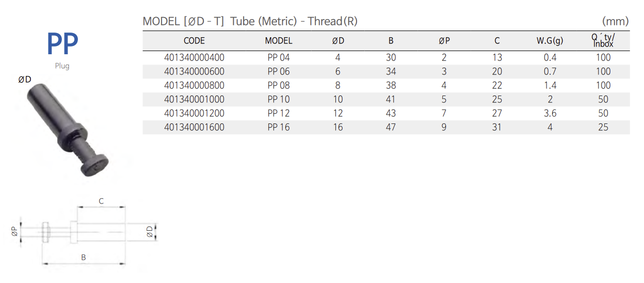Click the CODE column header

coord(194,41)
